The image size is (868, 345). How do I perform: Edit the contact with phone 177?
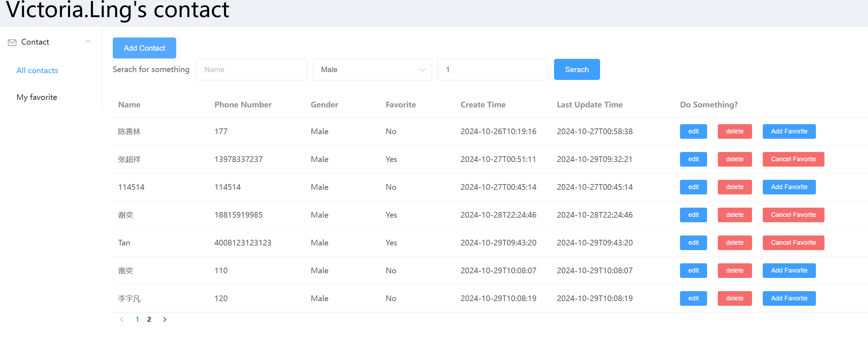(693, 131)
